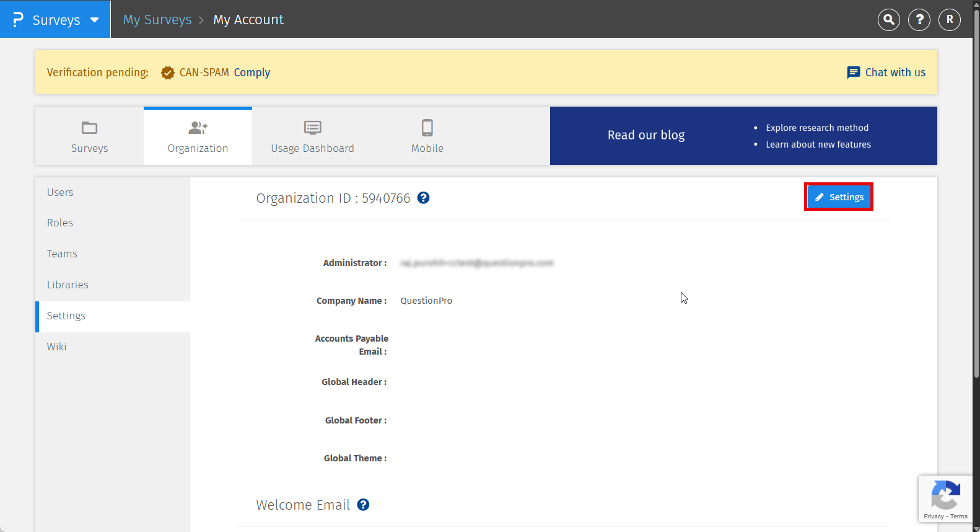The image size is (980, 532).
Task: Open the search magnifier icon
Action: [888, 20]
